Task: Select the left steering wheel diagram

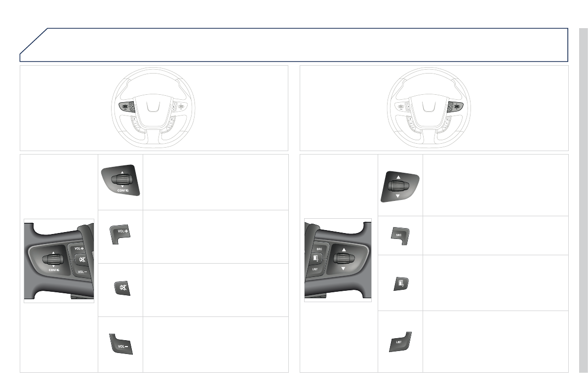Action: [153, 108]
